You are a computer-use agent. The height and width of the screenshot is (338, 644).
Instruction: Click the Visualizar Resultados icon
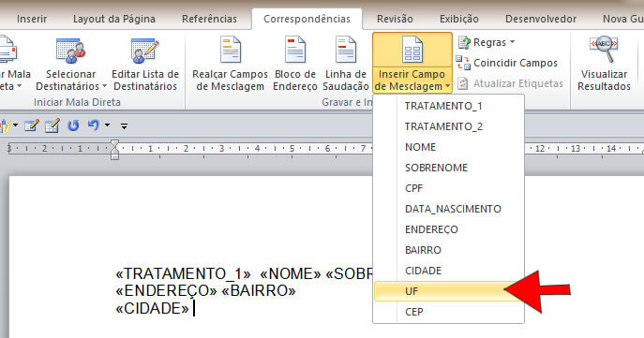click(604, 50)
